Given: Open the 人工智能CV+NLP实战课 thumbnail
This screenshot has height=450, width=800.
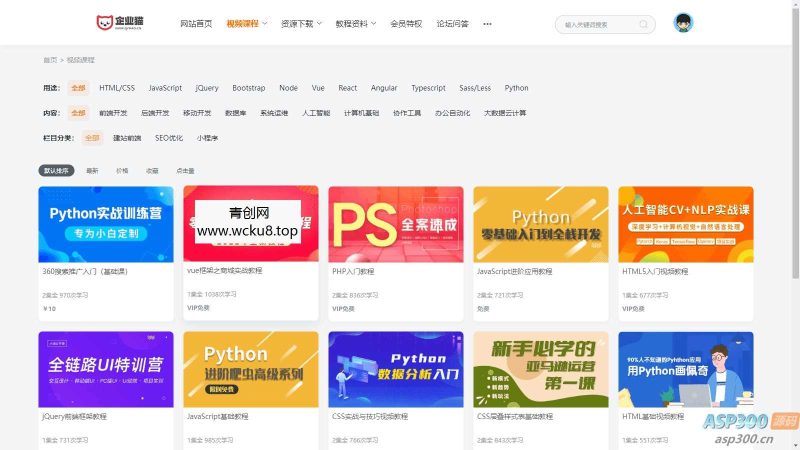Looking at the screenshot, I should 686,224.
